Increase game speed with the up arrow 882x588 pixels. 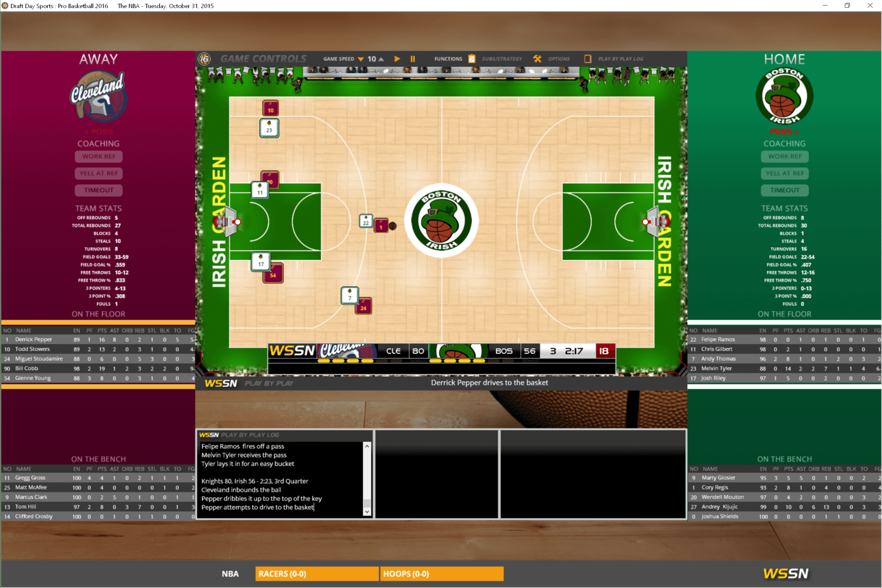click(x=381, y=59)
